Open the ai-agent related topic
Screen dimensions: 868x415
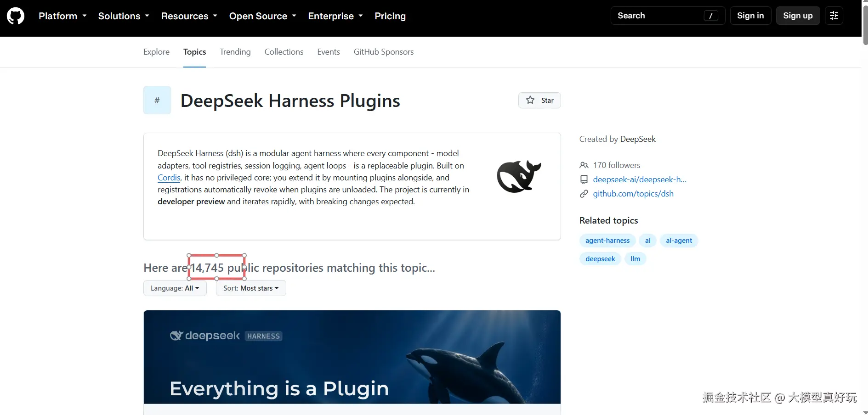tap(679, 241)
